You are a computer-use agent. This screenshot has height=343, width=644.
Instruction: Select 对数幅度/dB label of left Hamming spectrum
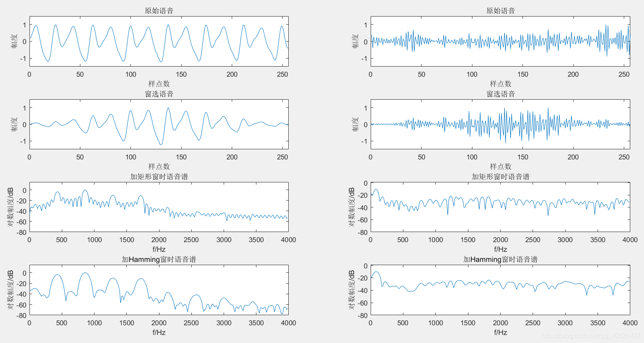[x=11, y=290]
